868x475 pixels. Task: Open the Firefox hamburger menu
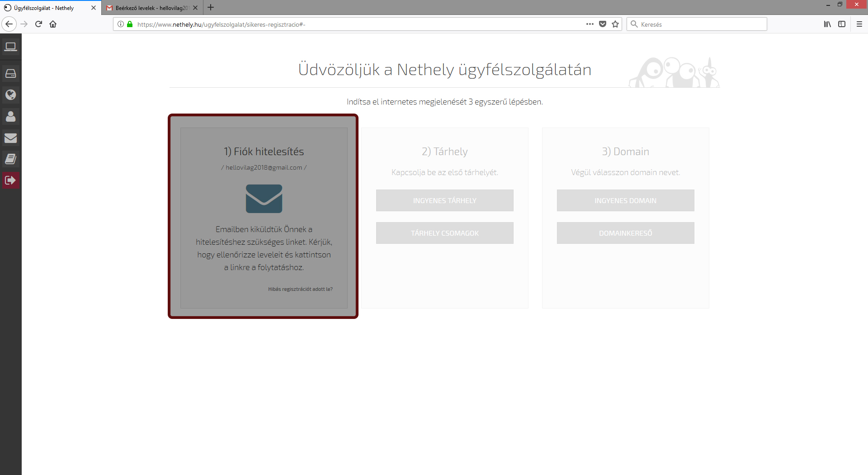click(x=859, y=24)
